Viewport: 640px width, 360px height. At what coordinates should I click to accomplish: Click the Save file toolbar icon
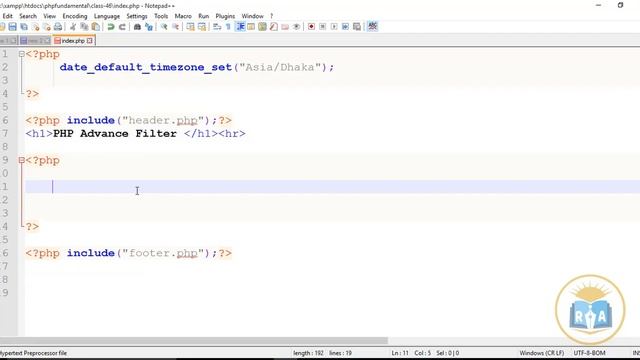(x=13, y=27)
